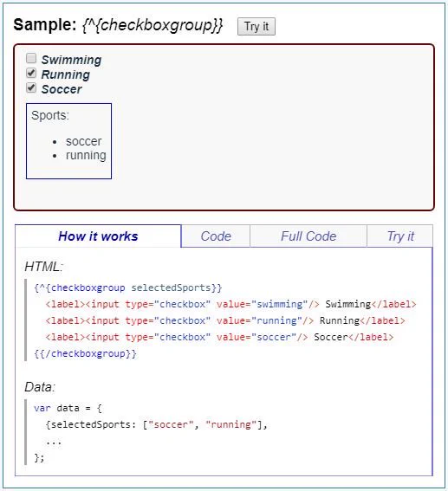448x491 pixels.
Task: Click the code line with value="swimming"
Action: coord(230,304)
